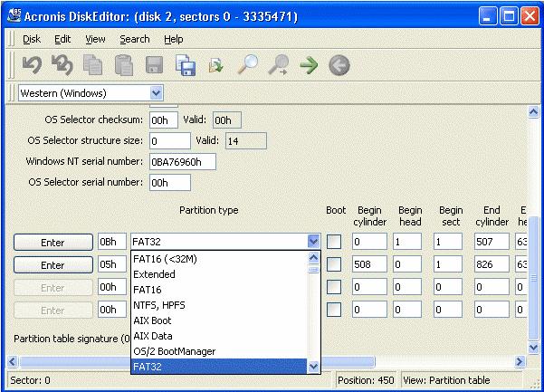Choose NTFS, HPFS partition type
Image resolution: width=544 pixels, height=392 pixels.
(x=219, y=305)
